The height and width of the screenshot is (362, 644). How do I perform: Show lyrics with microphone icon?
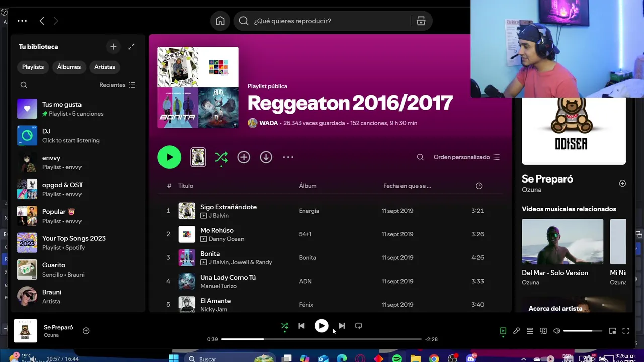pyautogui.click(x=516, y=331)
